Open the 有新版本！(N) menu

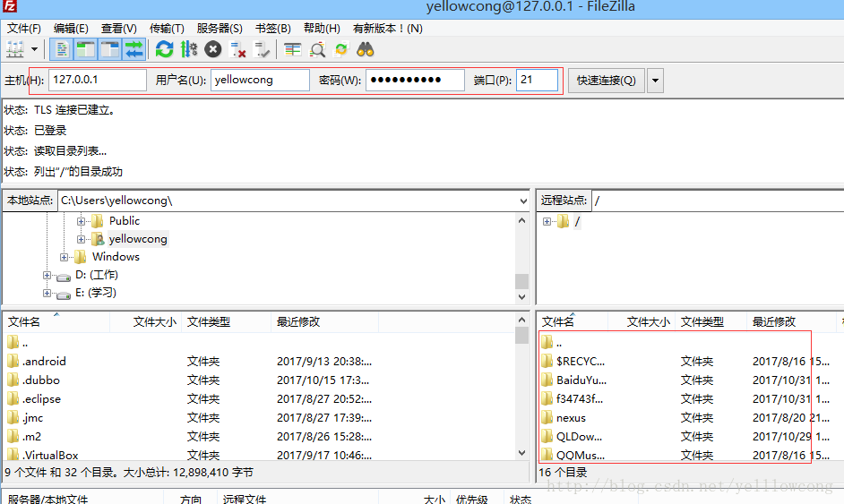click(x=387, y=28)
